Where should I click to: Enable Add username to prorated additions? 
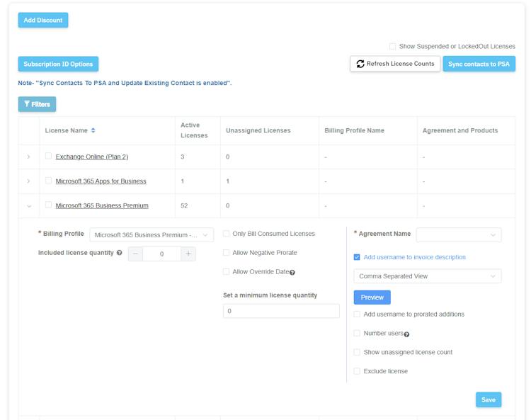pyautogui.click(x=357, y=314)
